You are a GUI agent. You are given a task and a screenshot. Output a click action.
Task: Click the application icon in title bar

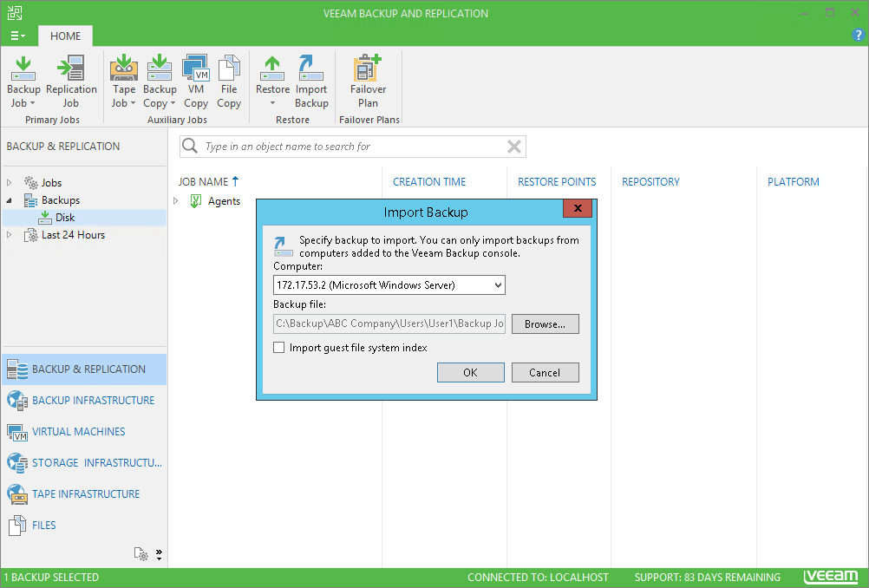(x=15, y=13)
